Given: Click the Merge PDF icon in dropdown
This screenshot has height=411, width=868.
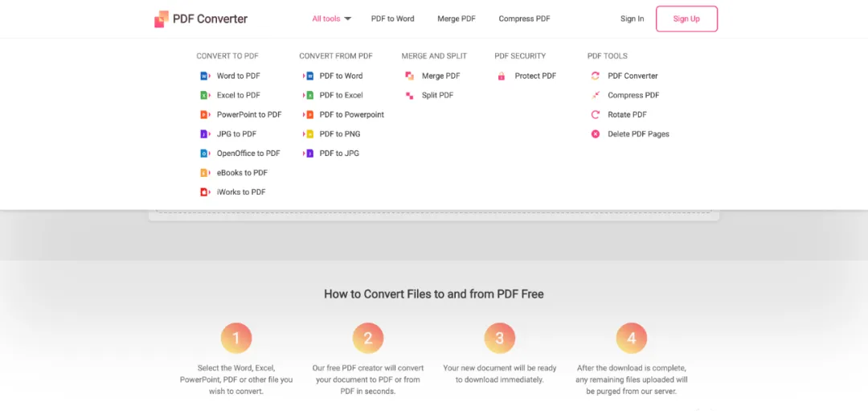Looking at the screenshot, I should click(410, 76).
